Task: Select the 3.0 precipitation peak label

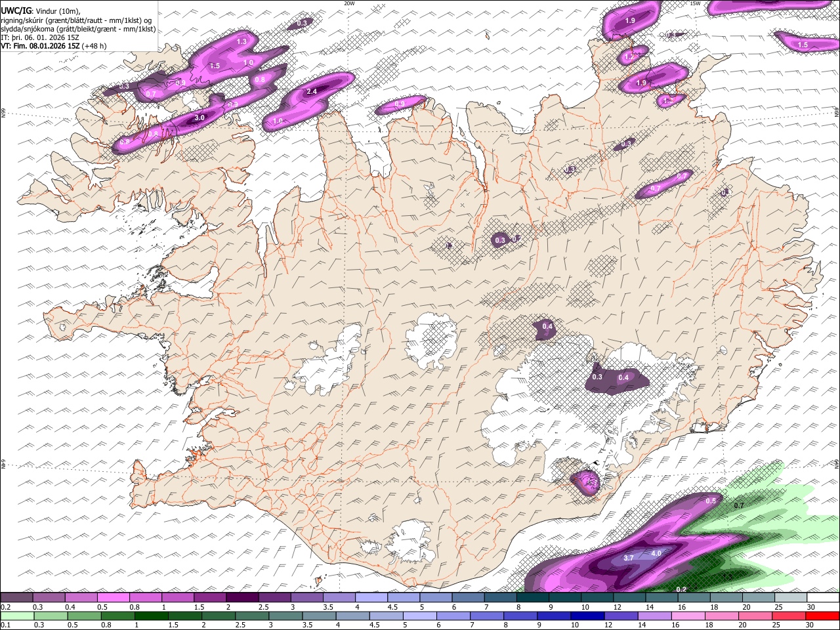Action: click(x=200, y=117)
